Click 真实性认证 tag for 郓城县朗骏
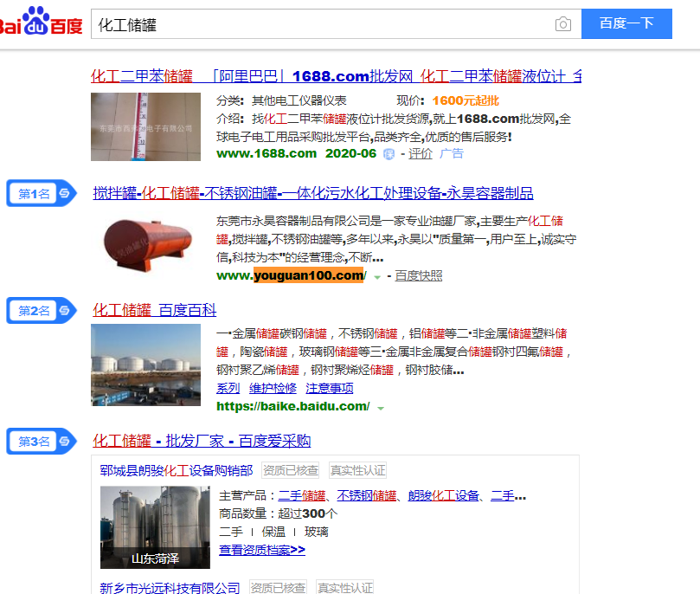 [x=357, y=470]
